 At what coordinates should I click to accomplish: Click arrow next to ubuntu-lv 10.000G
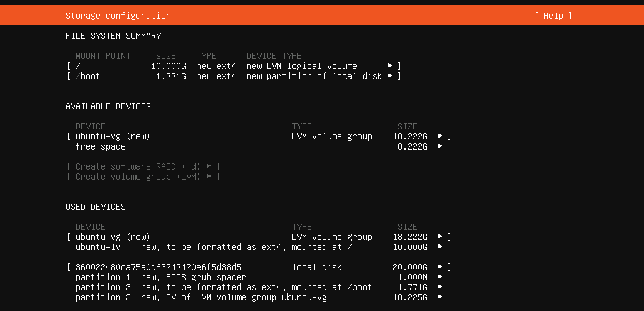(441, 247)
